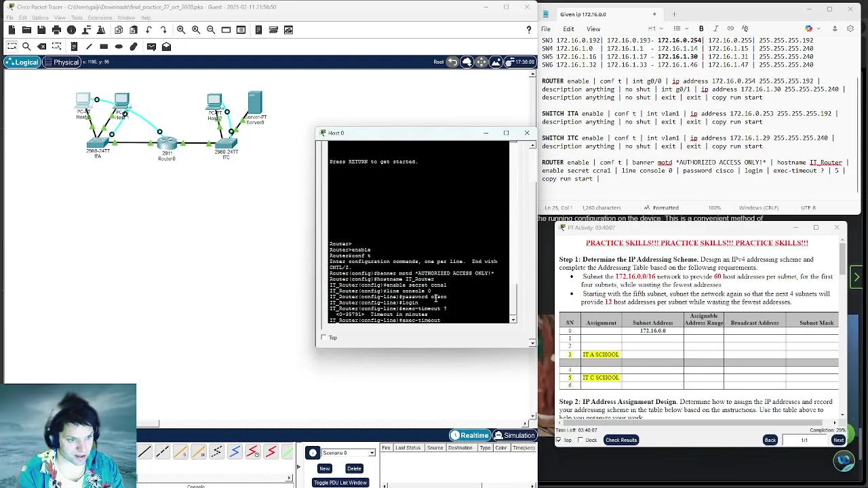Click the Save disk icon in Packet Tracer toolbar

point(41,30)
